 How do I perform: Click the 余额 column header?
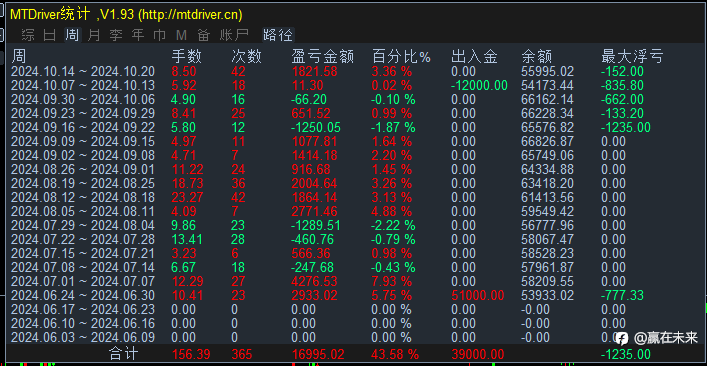(x=537, y=57)
